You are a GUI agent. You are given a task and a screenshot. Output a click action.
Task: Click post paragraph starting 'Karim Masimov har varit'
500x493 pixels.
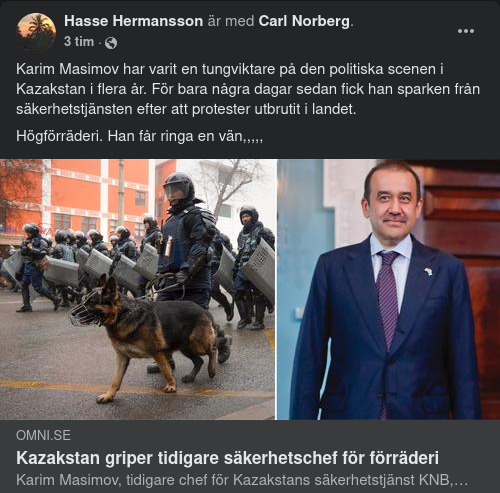pyautogui.click(x=248, y=89)
